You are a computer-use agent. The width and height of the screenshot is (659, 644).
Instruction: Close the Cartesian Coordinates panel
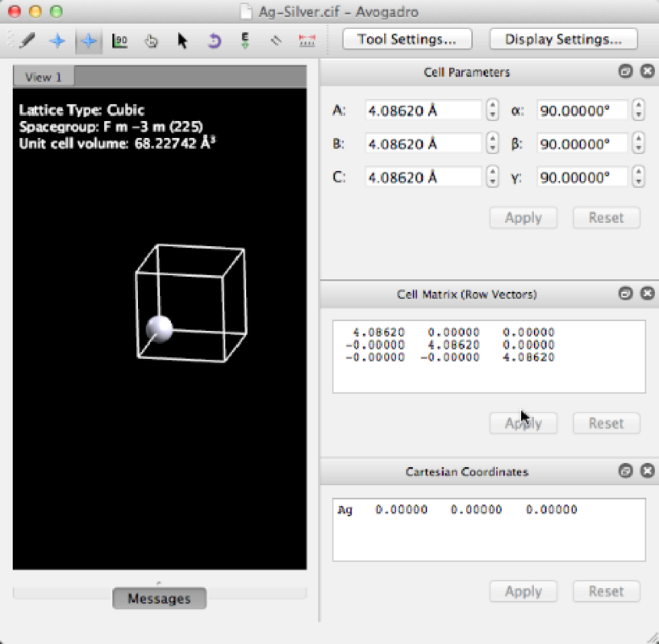[x=647, y=472]
